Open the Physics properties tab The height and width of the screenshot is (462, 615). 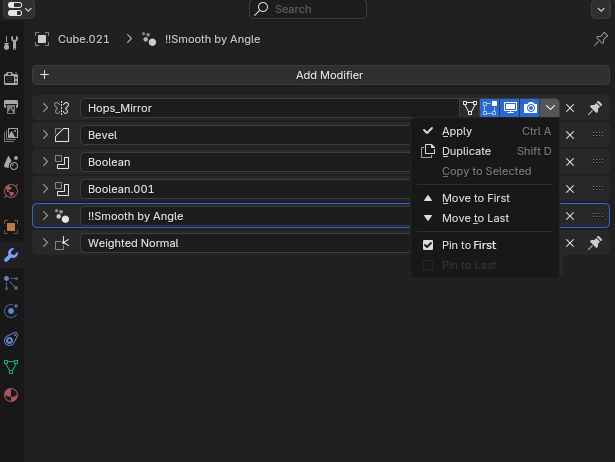click(11, 311)
